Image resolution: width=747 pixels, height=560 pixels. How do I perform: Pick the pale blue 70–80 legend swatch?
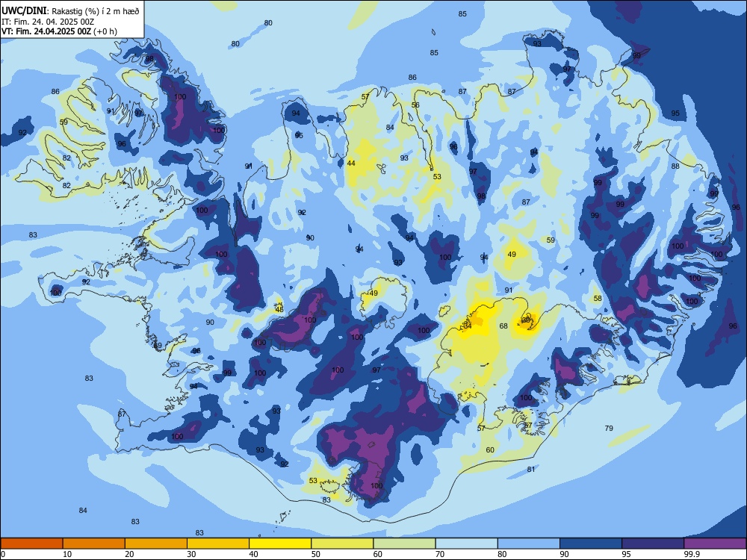point(466,544)
